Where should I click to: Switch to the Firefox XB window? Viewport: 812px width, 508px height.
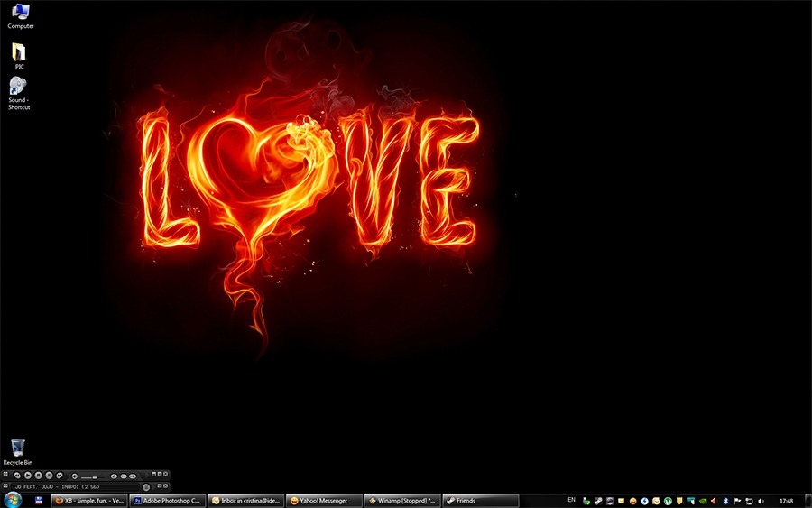coord(89,501)
